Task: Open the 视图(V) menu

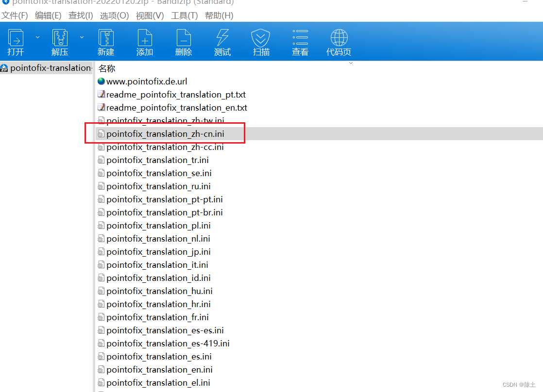Action: 150,16
